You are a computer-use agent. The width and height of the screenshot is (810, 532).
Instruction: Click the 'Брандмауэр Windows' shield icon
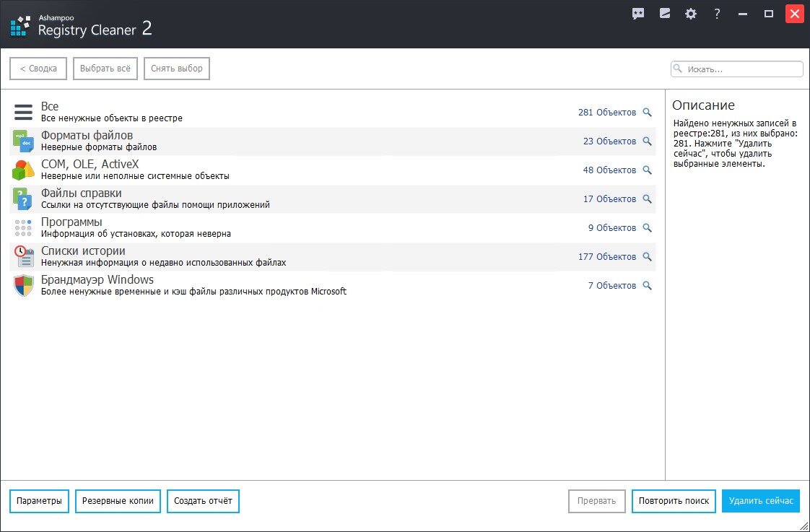pos(23,286)
